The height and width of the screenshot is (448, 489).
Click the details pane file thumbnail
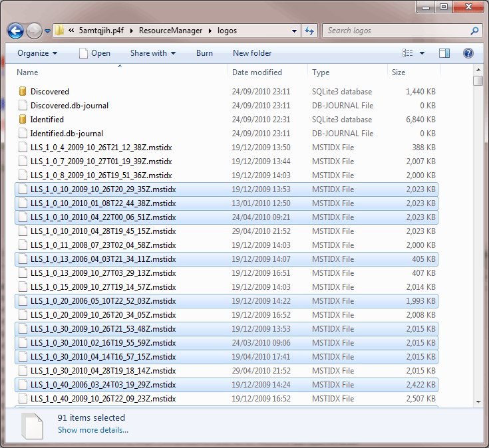tap(32, 426)
